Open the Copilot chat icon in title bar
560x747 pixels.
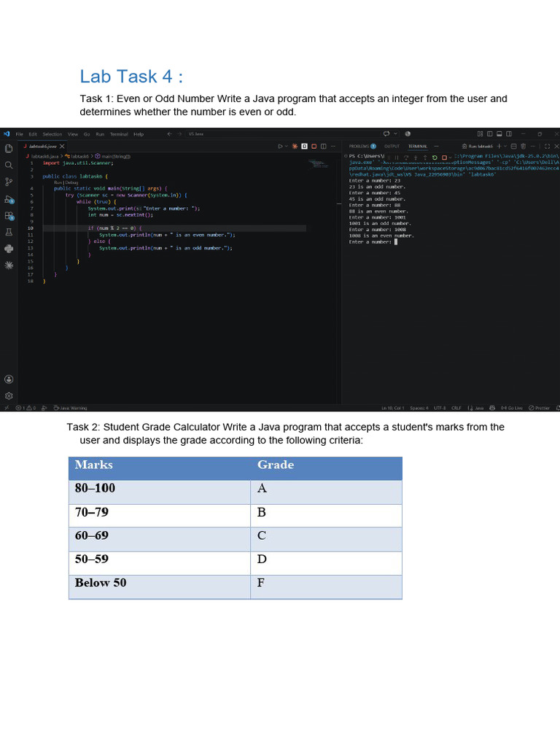386,134
